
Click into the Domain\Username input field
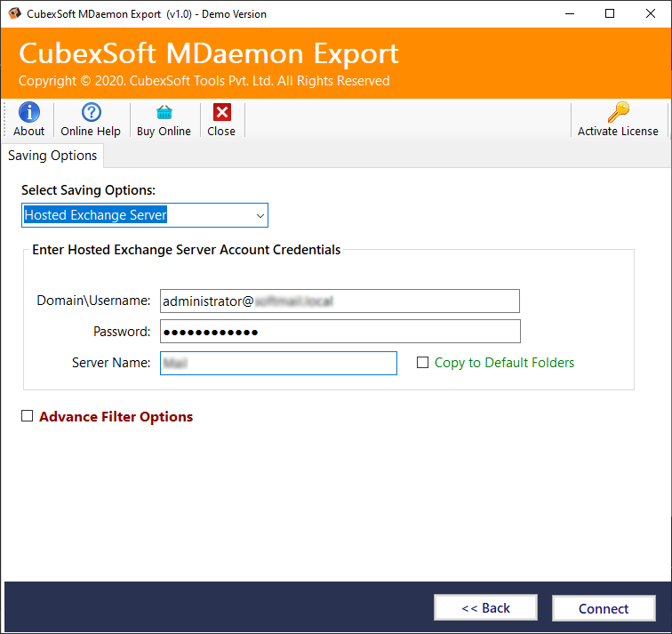coord(340,301)
